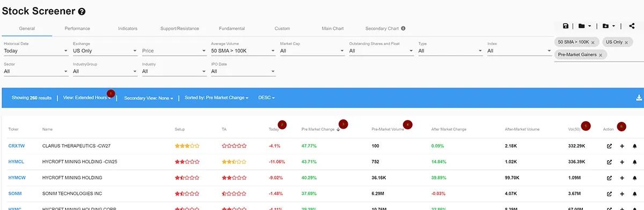Image resolution: width=644 pixels, height=210 pixels.
Task: Add HYMCL to watchlist with plus icon
Action: click(x=622, y=161)
